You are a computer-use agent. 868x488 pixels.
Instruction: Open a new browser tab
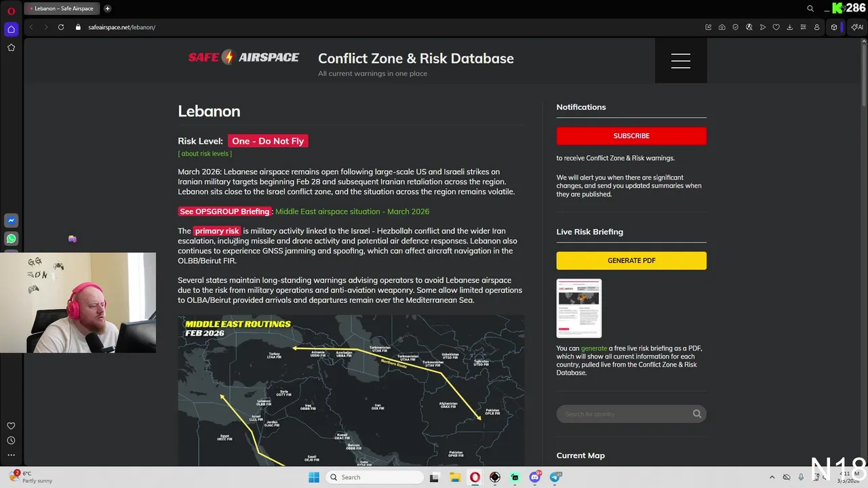click(108, 9)
